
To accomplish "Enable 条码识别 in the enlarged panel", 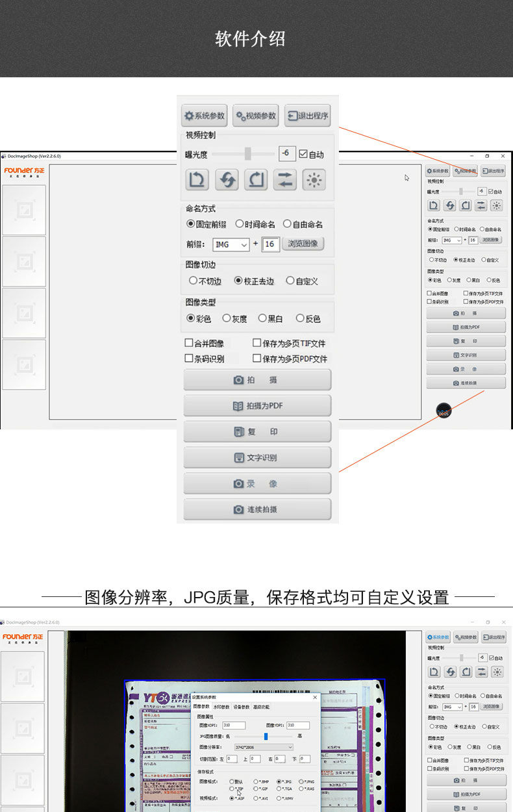I will [x=189, y=358].
